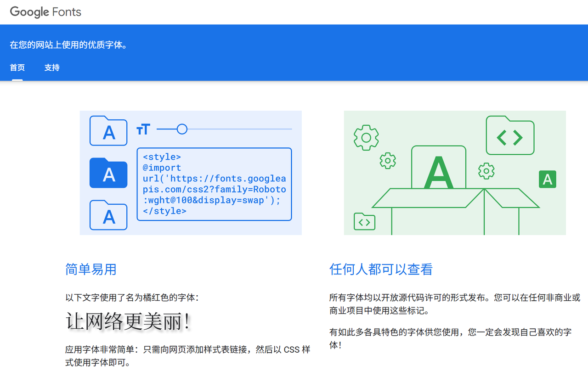Click the 简单易用 heading
The image size is (588, 371).
[x=91, y=269]
